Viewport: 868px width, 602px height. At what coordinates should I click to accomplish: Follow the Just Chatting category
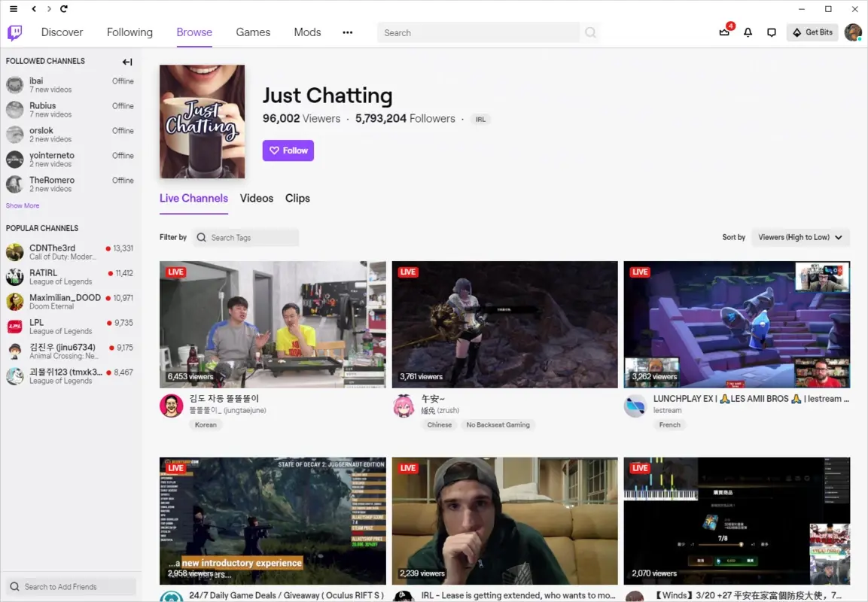[x=288, y=150]
